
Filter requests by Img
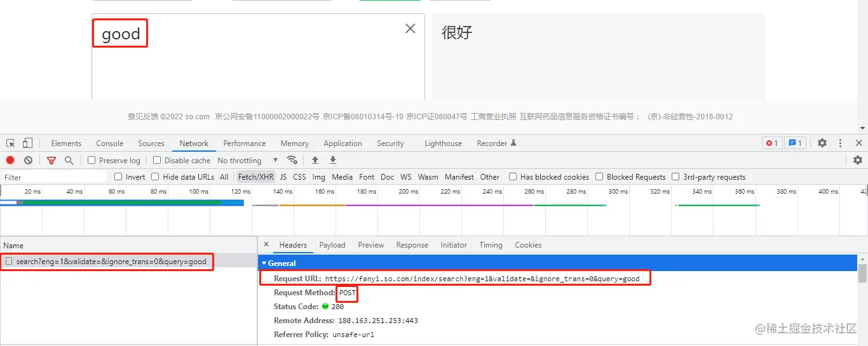point(319,177)
